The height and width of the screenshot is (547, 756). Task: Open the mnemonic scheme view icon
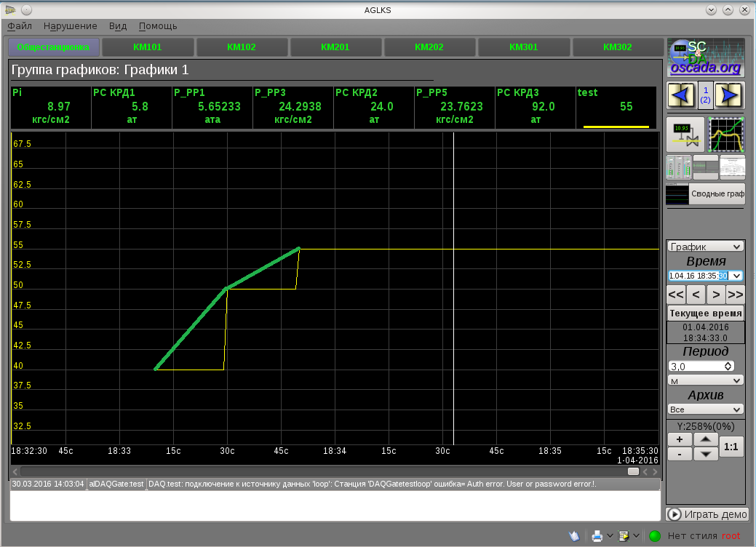tap(685, 134)
